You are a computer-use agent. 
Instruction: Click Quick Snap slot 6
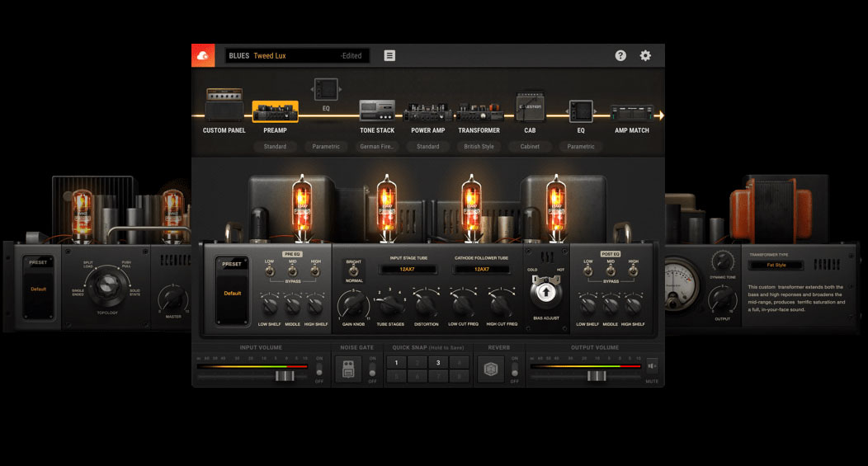pyautogui.click(x=417, y=376)
